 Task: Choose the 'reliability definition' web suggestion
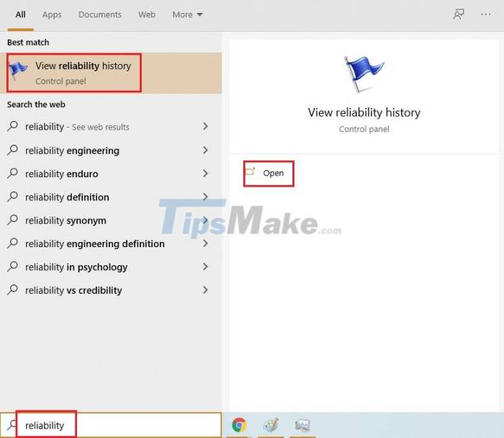pyautogui.click(x=67, y=197)
